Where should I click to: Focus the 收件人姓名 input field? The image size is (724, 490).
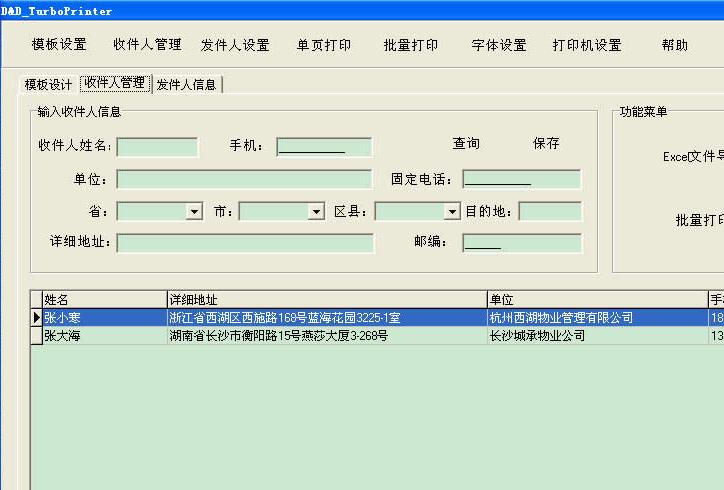[x=157, y=147]
